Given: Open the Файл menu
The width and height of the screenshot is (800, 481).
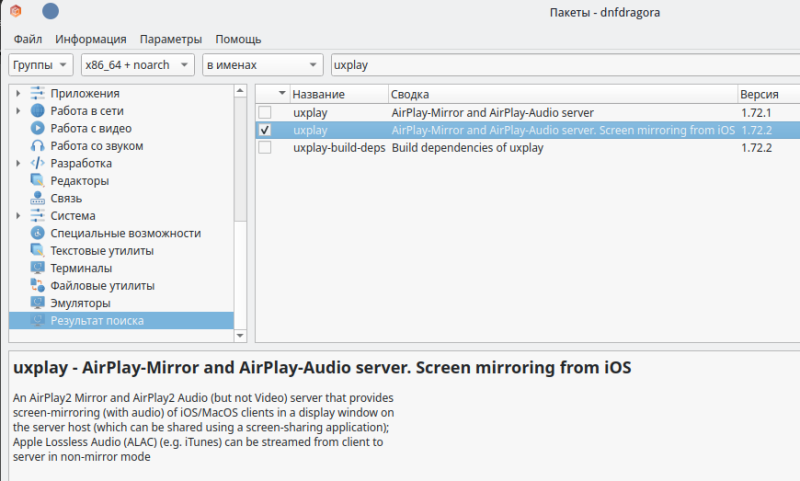Looking at the screenshot, I should [x=28, y=39].
